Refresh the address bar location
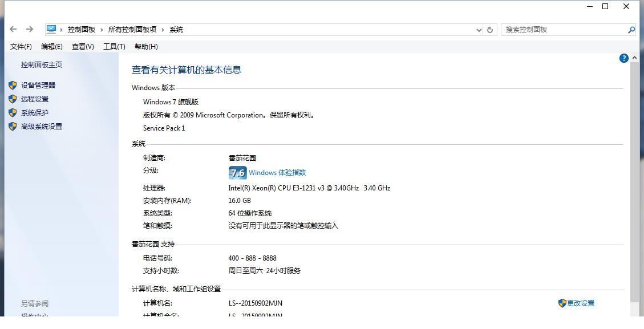 [x=489, y=30]
